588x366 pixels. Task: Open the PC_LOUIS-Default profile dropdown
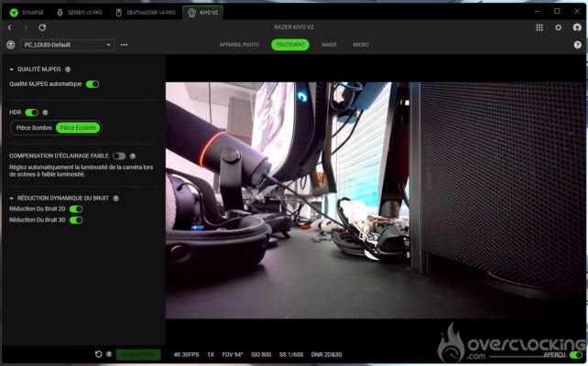(x=67, y=45)
